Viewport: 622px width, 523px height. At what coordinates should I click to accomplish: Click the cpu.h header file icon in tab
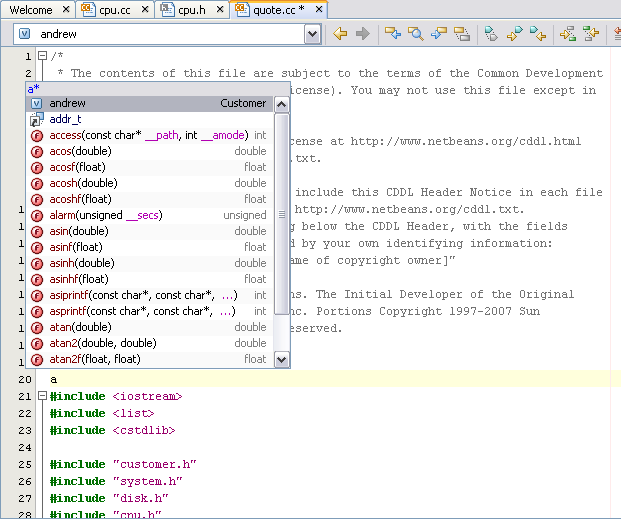(x=167, y=10)
